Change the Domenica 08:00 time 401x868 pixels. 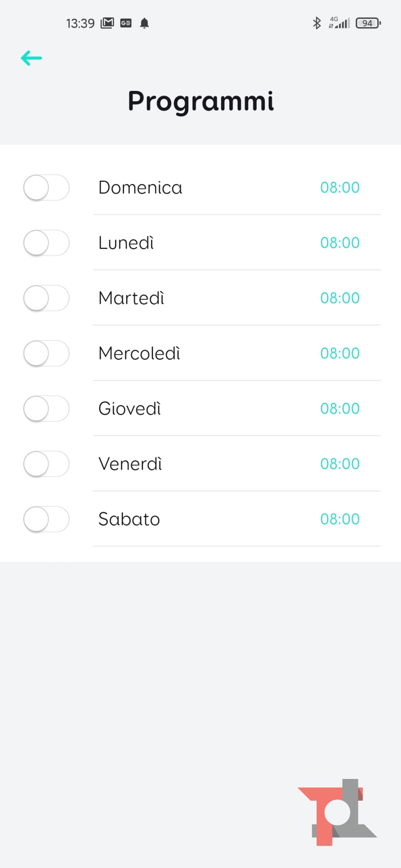click(339, 188)
